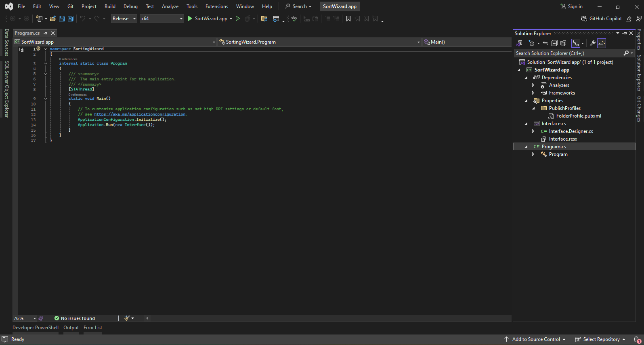The image size is (644, 345).
Task: Click the Send Feedback icon
Action: click(x=639, y=19)
